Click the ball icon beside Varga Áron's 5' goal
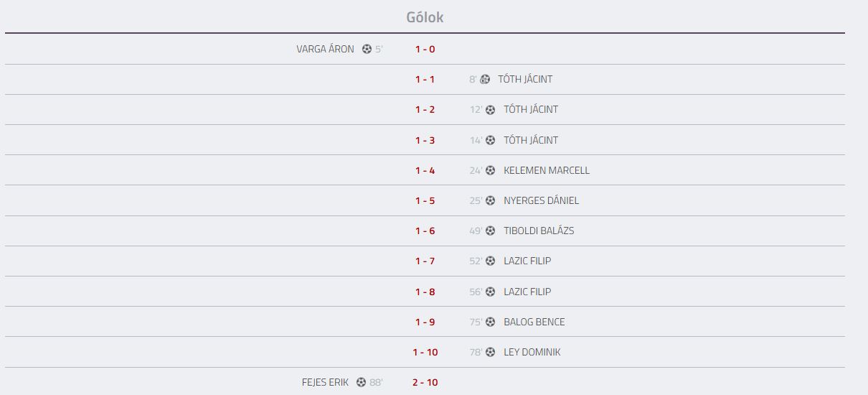The image size is (868, 395). pyautogui.click(x=367, y=50)
